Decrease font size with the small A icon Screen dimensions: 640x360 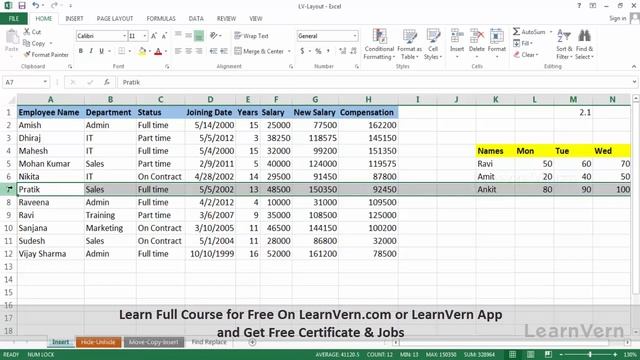coord(164,36)
